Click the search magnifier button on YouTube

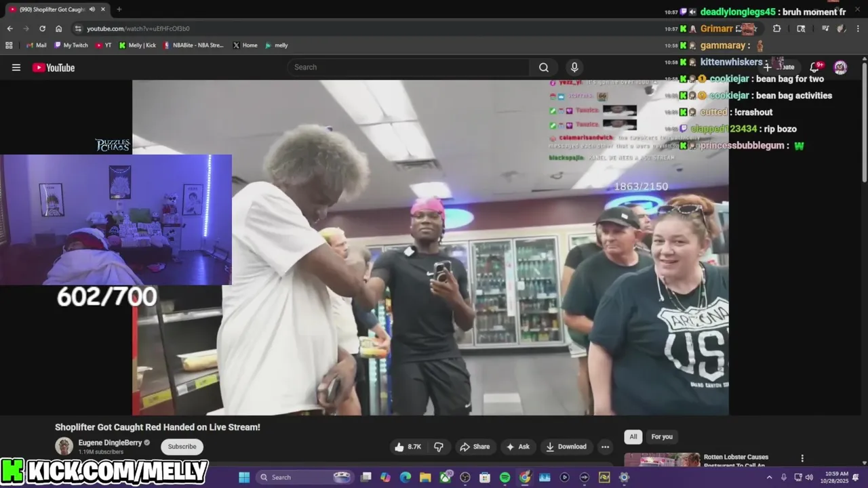[x=544, y=67]
